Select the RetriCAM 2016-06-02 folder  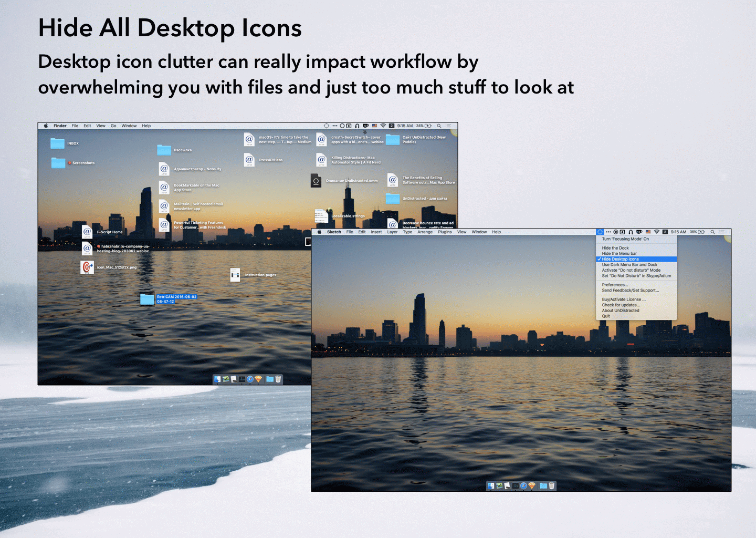pyautogui.click(x=147, y=299)
